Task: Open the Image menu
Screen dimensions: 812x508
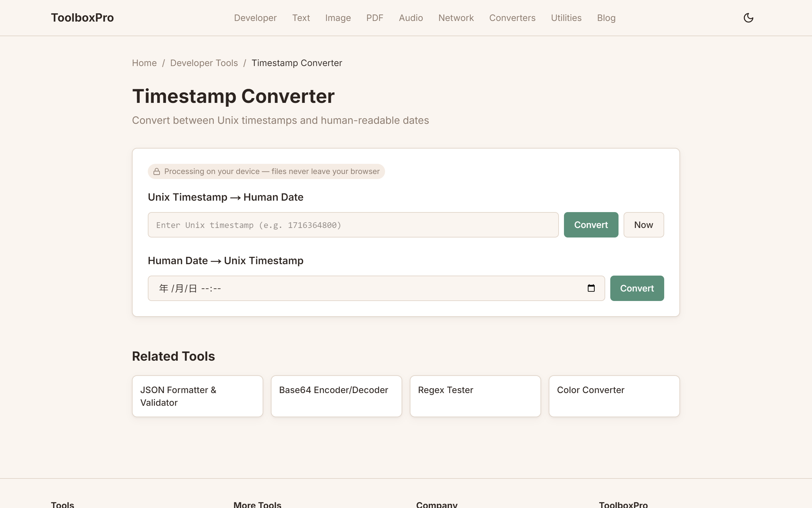Action: pos(338,18)
